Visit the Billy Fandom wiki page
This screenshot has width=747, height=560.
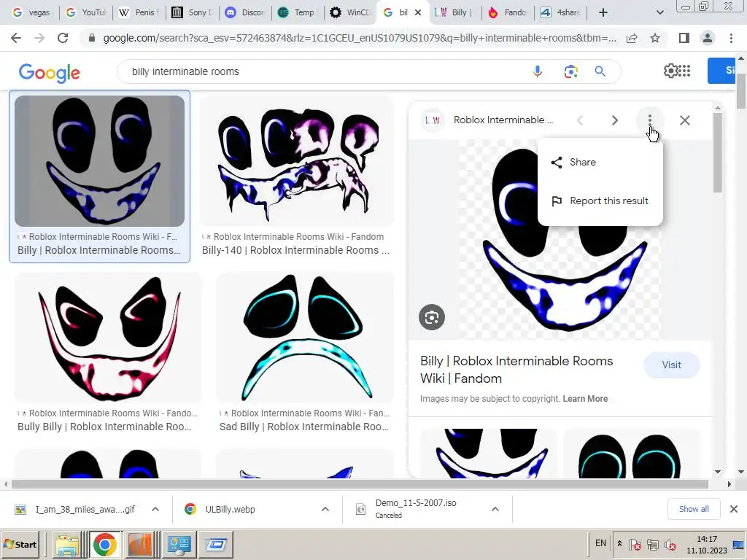tap(671, 365)
